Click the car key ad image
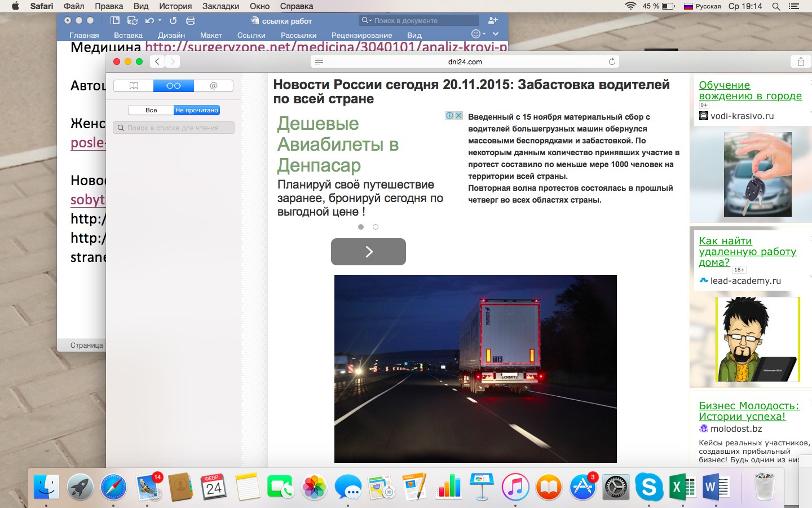 757,174
